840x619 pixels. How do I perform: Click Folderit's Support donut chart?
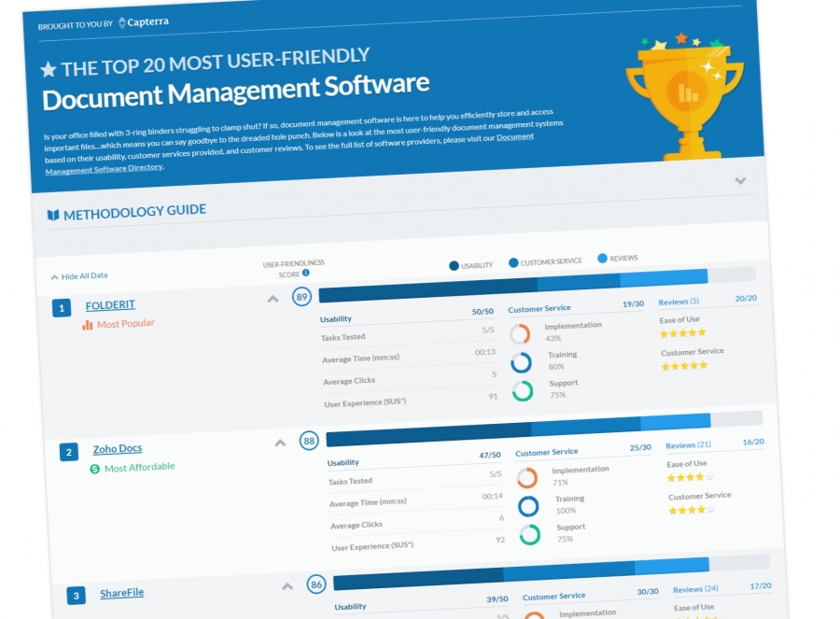pyautogui.click(x=523, y=391)
